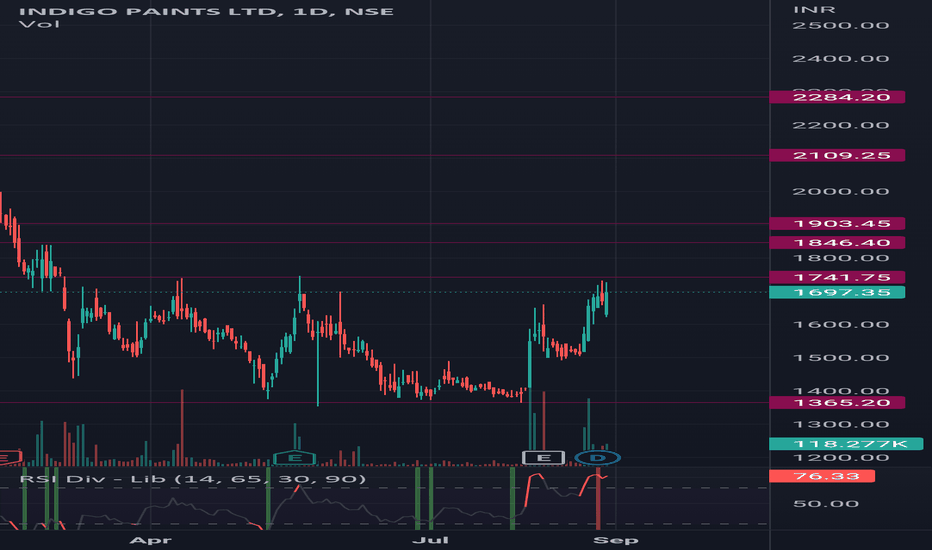
Task: Click the white earnings E marker in August
Action: (543, 458)
